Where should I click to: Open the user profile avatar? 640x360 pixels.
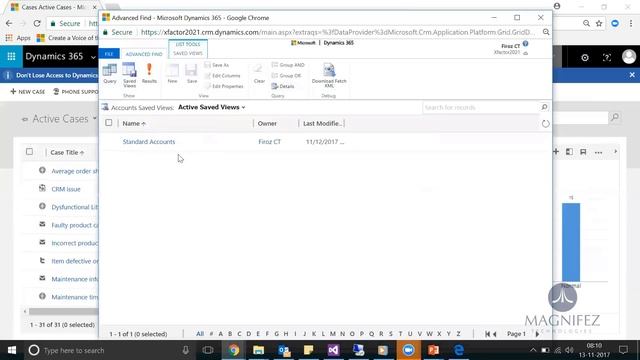pos(629,57)
